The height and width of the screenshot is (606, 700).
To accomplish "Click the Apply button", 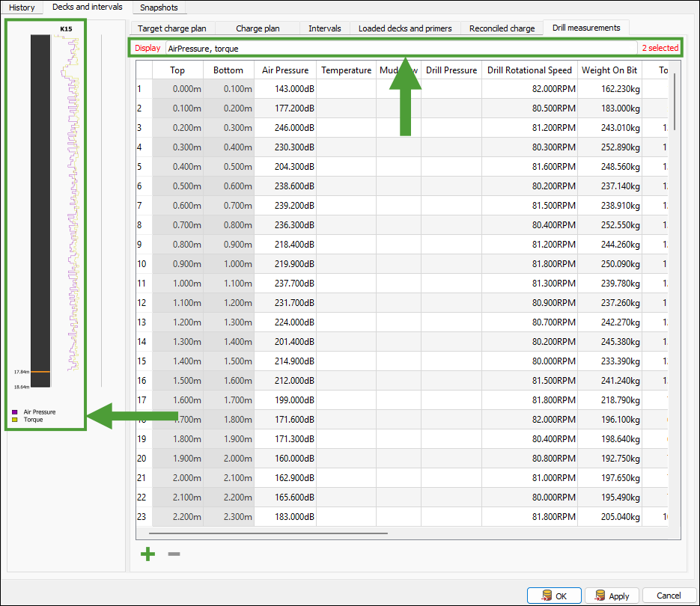I will pyautogui.click(x=612, y=596).
